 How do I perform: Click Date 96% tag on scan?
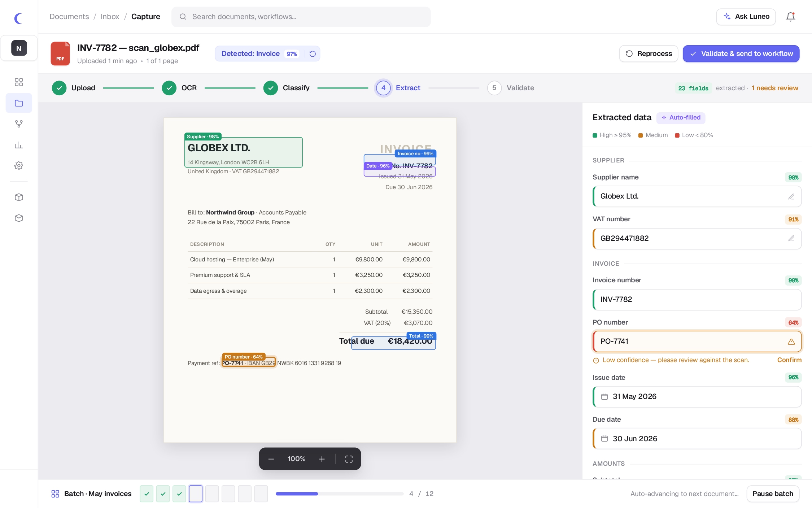[x=378, y=166]
